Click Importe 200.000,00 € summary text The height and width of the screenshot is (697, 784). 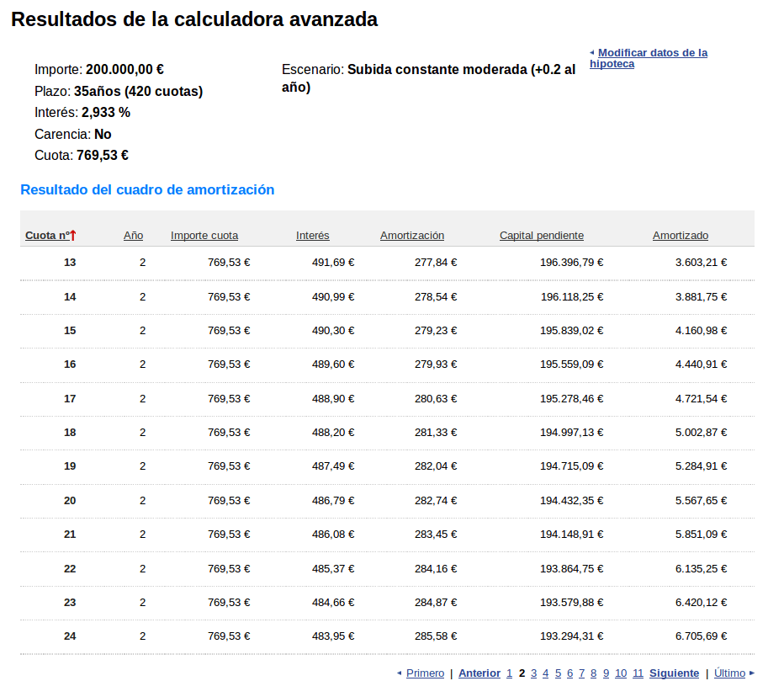99,69
